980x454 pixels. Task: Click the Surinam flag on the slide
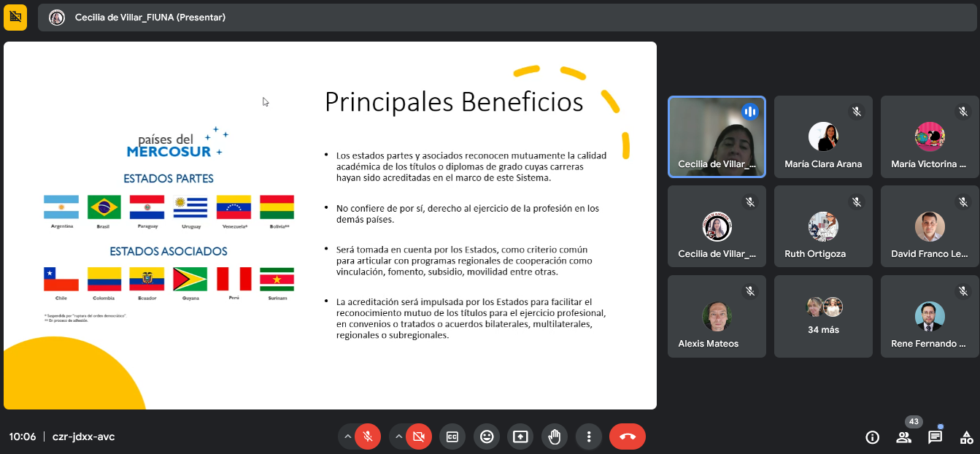(x=277, y=279)
